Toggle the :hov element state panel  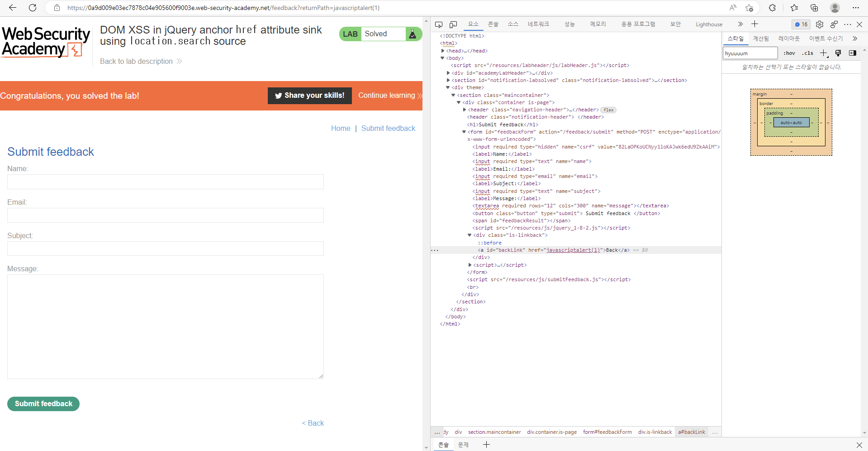point(789,53)
